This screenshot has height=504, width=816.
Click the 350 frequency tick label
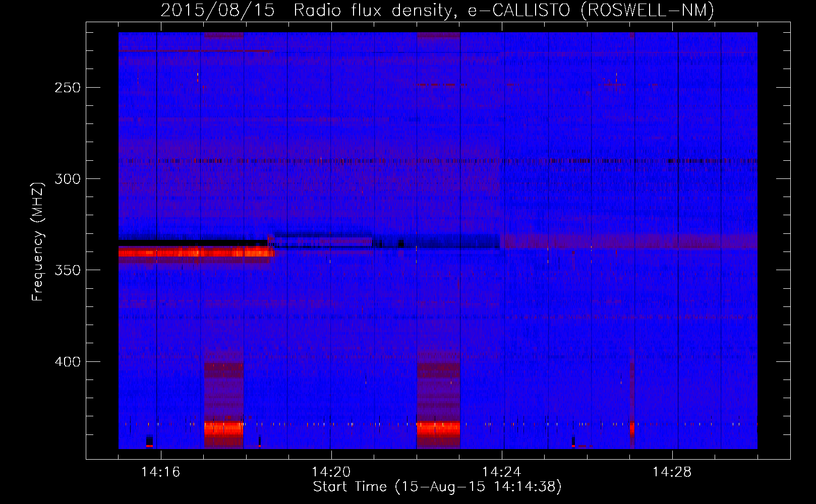pos(68,270)
